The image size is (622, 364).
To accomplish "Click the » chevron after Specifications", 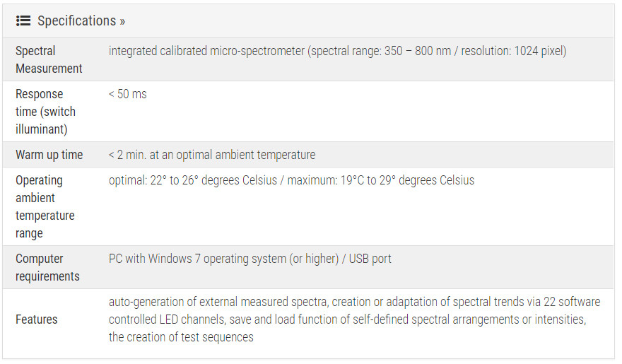I will pyautogui.click(x=122, y=21).
